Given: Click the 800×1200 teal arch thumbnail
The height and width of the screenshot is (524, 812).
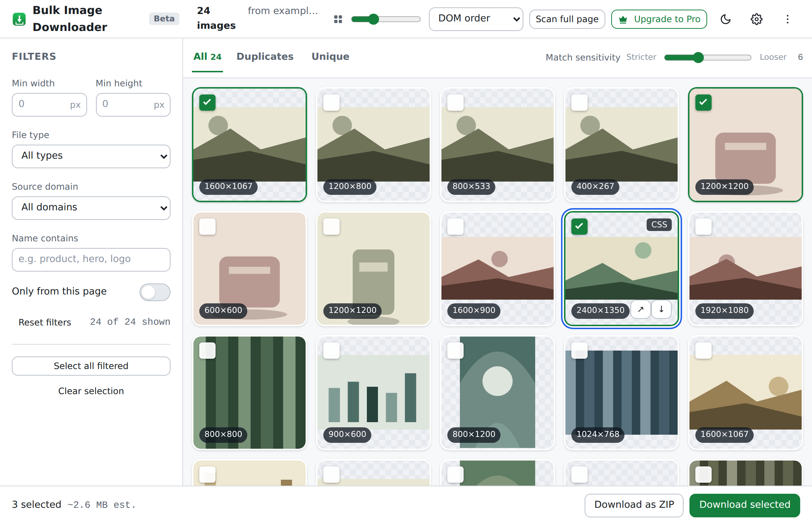Looking at the screenshot, I should pyautogui.click(x=498, y=393).
